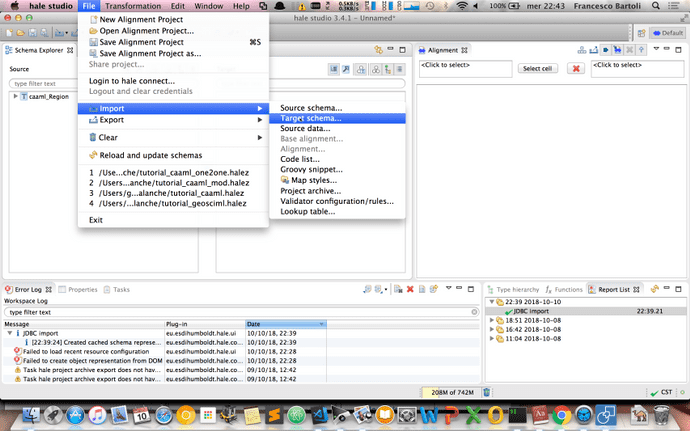
Task: Open the Functions tab
Action: point(567,289)
